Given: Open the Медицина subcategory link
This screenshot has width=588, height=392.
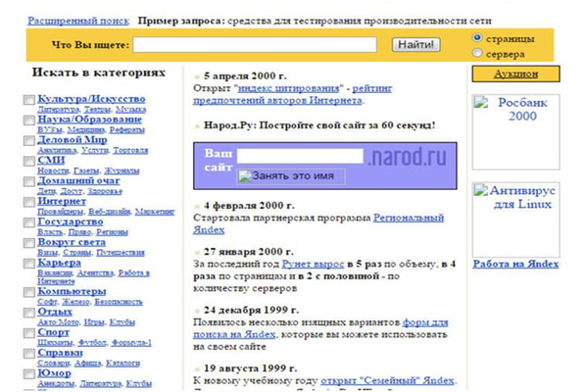Looking at the screenshot, I should [x=86, y=129].
